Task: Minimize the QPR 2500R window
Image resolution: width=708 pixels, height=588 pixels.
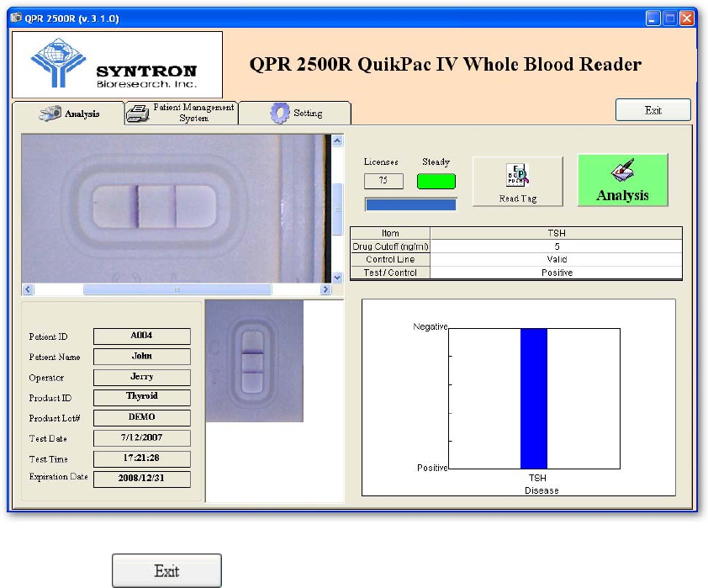Action: click(x=653, y=18)
